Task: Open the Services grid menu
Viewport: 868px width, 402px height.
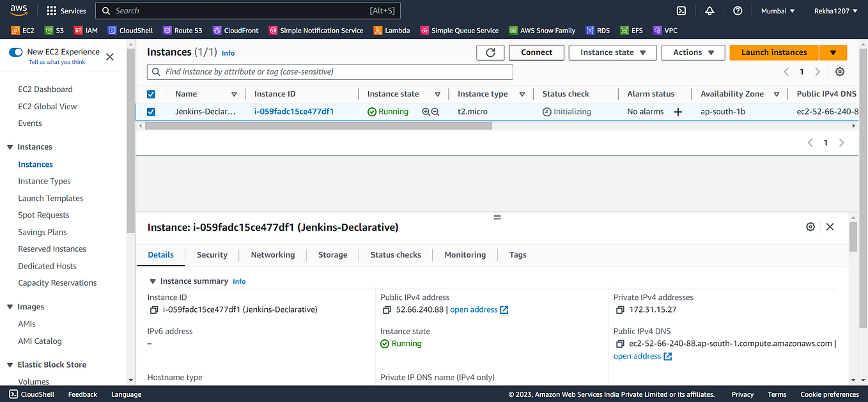Action: tap(66, 10)
